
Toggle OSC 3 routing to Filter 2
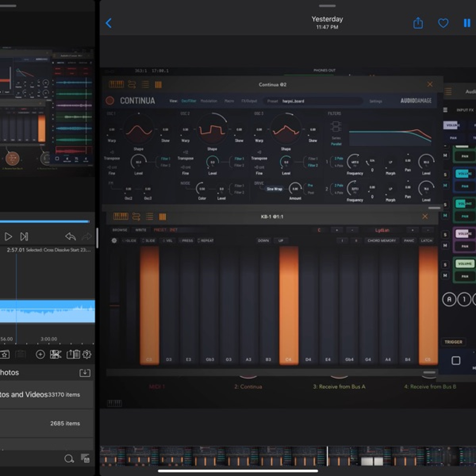coord(313,165)
